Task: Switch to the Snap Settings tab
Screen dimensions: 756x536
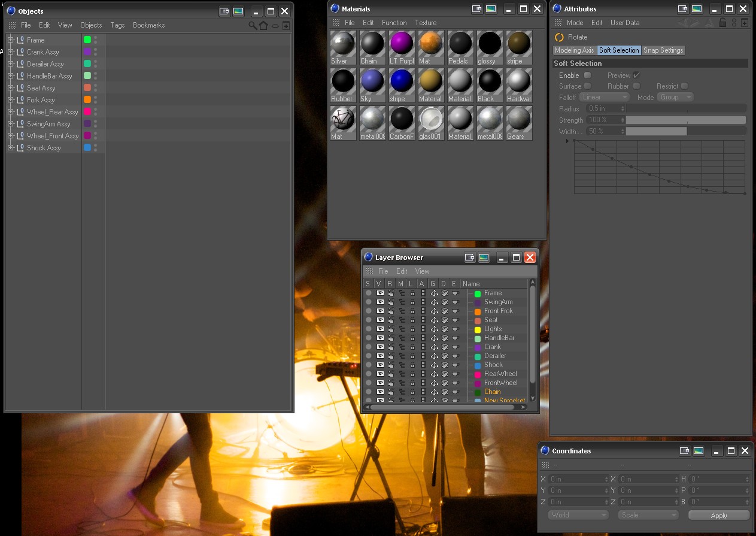Action: click(x=663, y=50)
